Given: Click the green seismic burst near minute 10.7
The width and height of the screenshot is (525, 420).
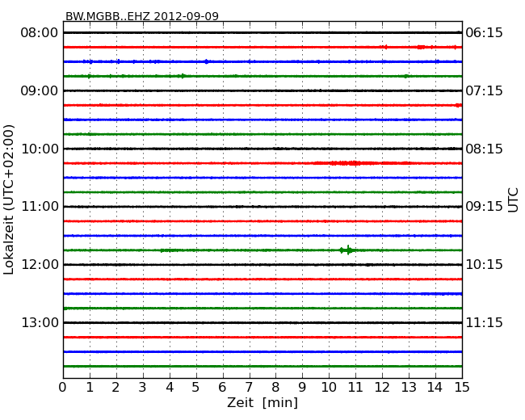Looking at the screenshot, I should [x=347, y=250].
